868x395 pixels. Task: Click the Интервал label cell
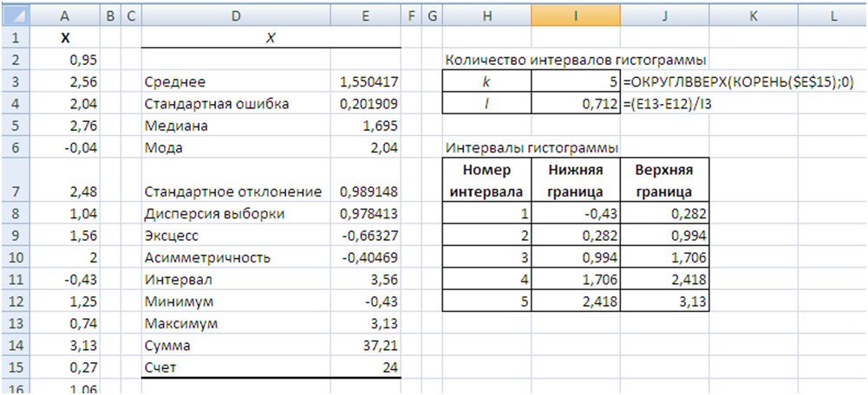[237, 280]
